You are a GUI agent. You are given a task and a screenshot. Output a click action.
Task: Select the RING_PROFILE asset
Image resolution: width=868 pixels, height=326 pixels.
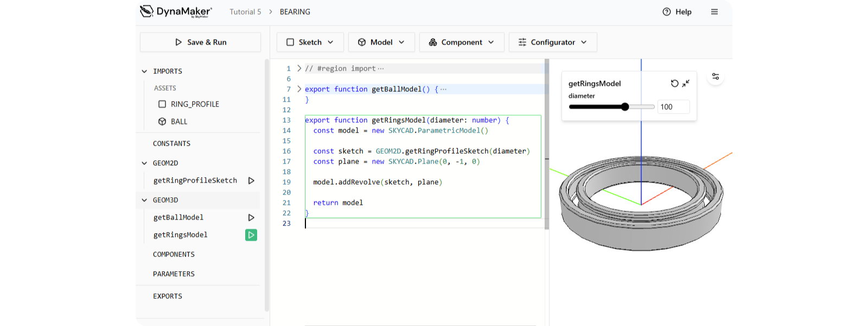(x=195, y=104)
